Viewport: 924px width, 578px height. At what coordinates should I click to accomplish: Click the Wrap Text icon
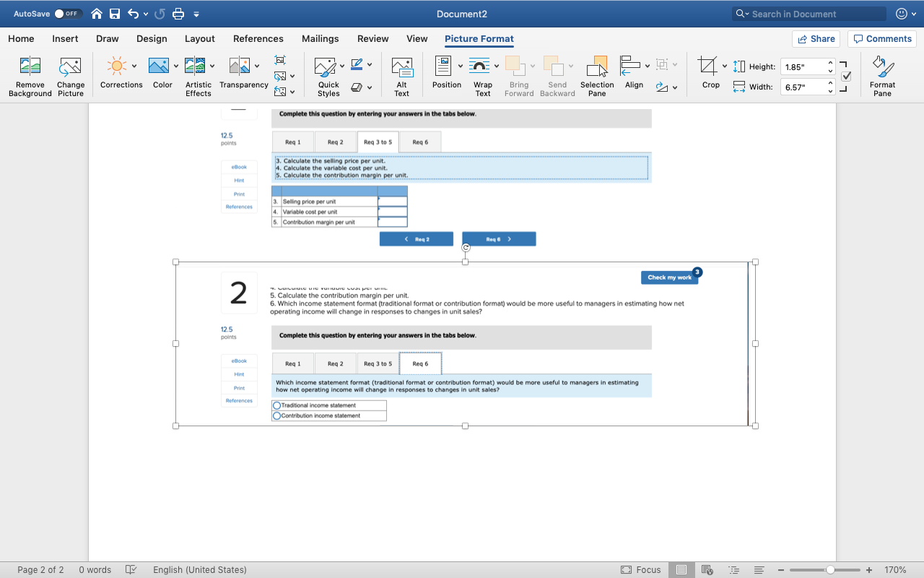(479, 66)
